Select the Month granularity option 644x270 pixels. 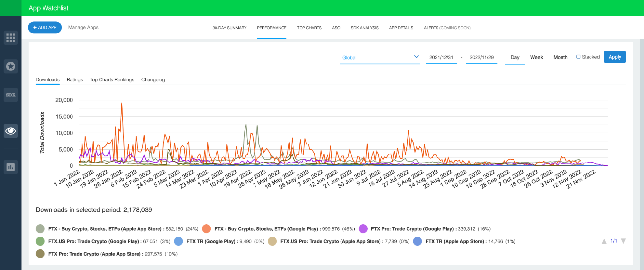pyautogui.click(x=561, y=57)
